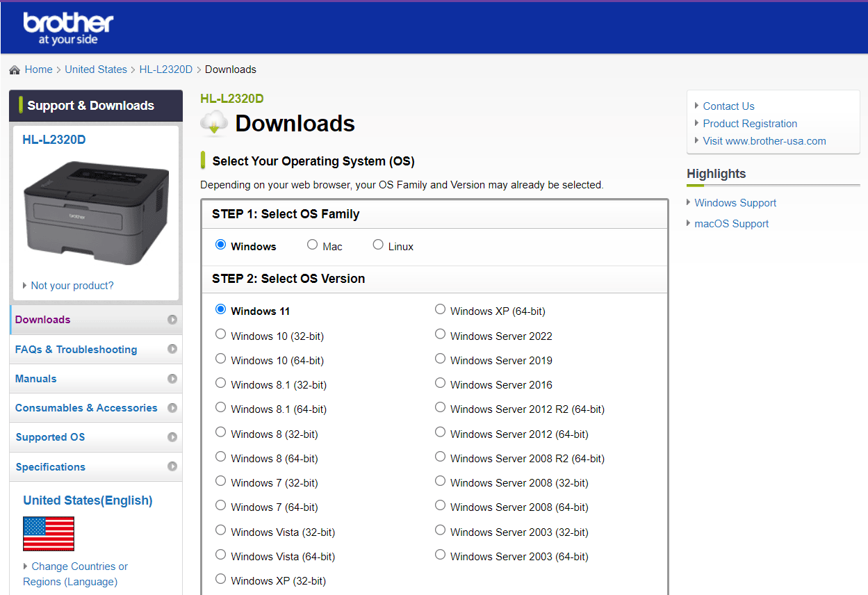Click the United States flag icon
The width and height of the screenshot is (868, 595).
click(x=48, y=534)
